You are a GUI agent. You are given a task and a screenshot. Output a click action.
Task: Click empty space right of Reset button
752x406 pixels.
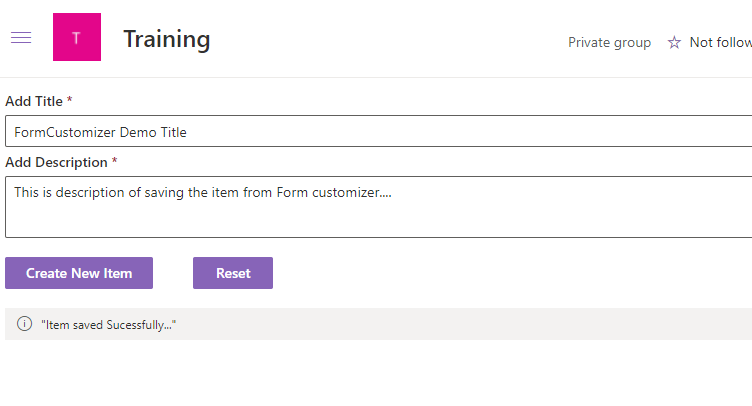500,273
